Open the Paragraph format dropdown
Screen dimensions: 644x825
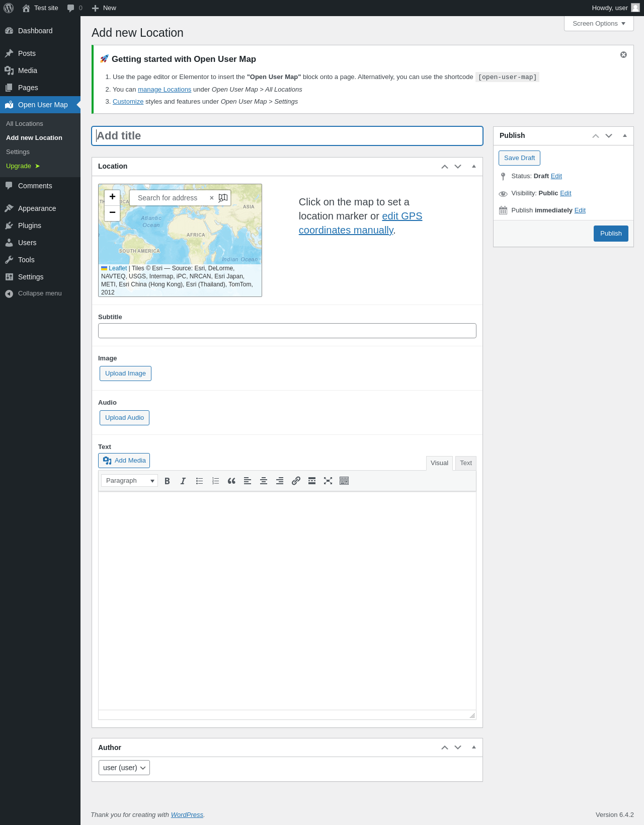tap(129, 481)
